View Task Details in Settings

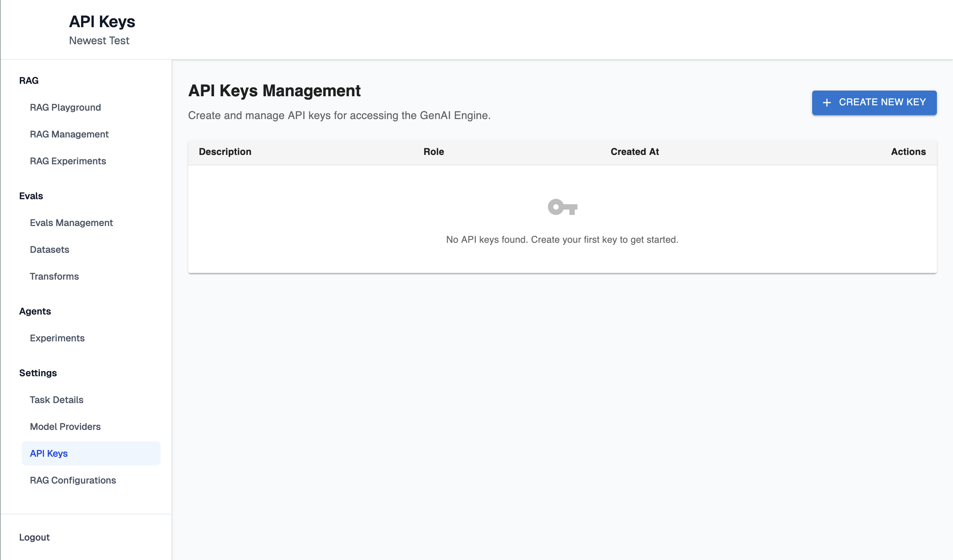[x=57, y=400]
